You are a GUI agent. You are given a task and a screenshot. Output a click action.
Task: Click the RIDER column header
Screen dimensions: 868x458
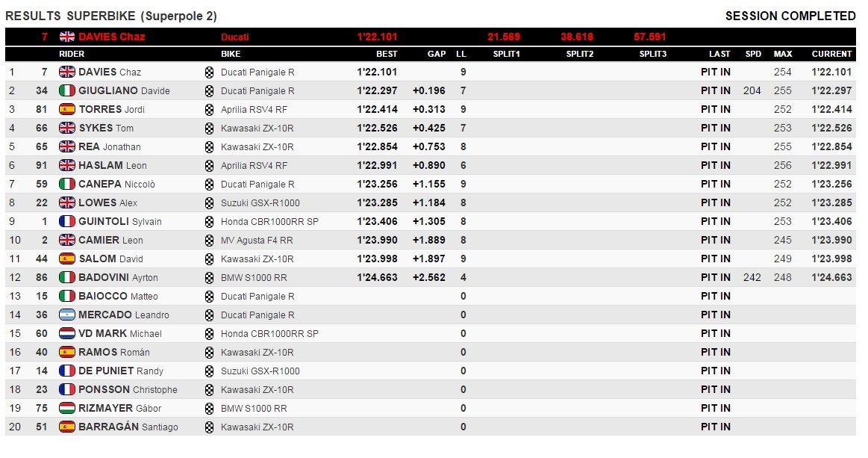coord(72,54)
